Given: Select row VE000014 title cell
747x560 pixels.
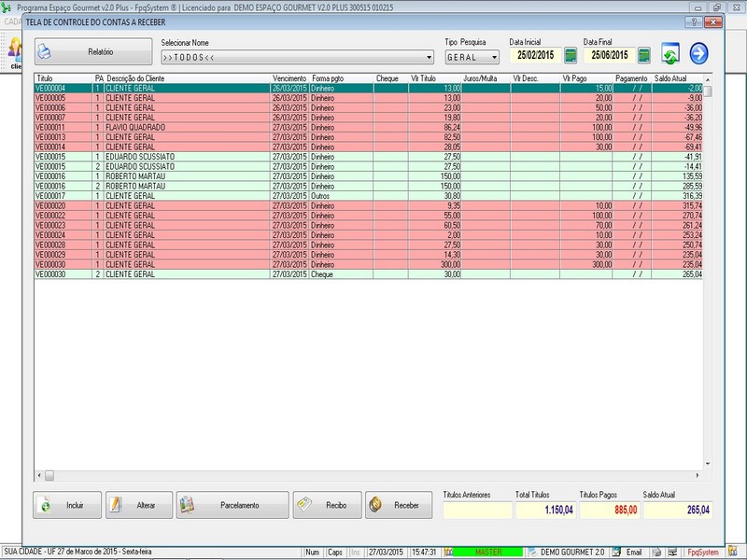Looking at the screenshot, I should (63, 147).
